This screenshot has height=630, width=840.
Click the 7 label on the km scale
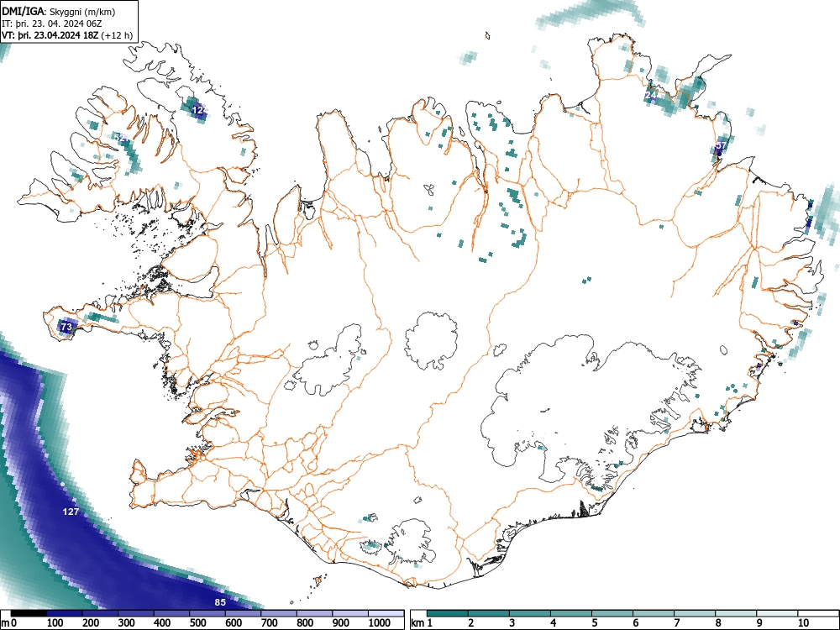(677, 623)
